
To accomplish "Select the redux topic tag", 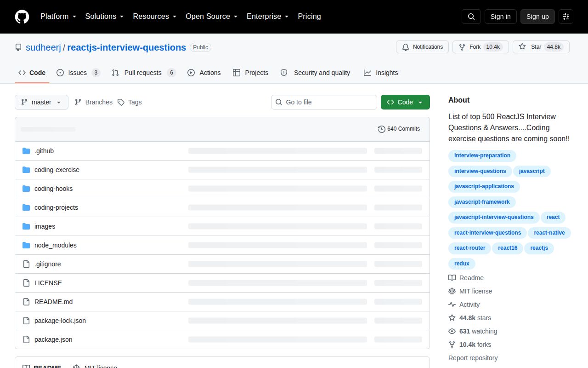I will click(x=462, y=264).
